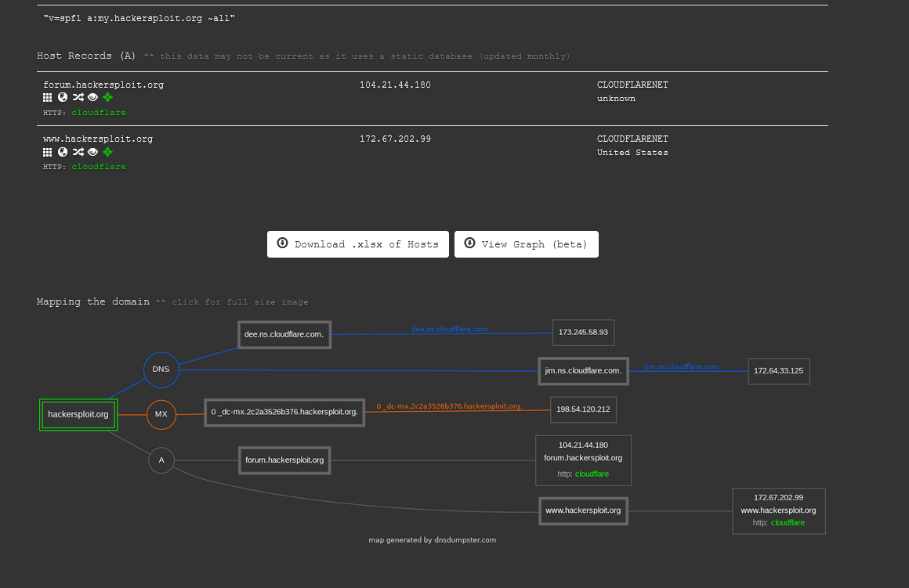Click the 198.54.120.212 map box
Viewport: 909px width, 588px height.
(x=583, y=409)
